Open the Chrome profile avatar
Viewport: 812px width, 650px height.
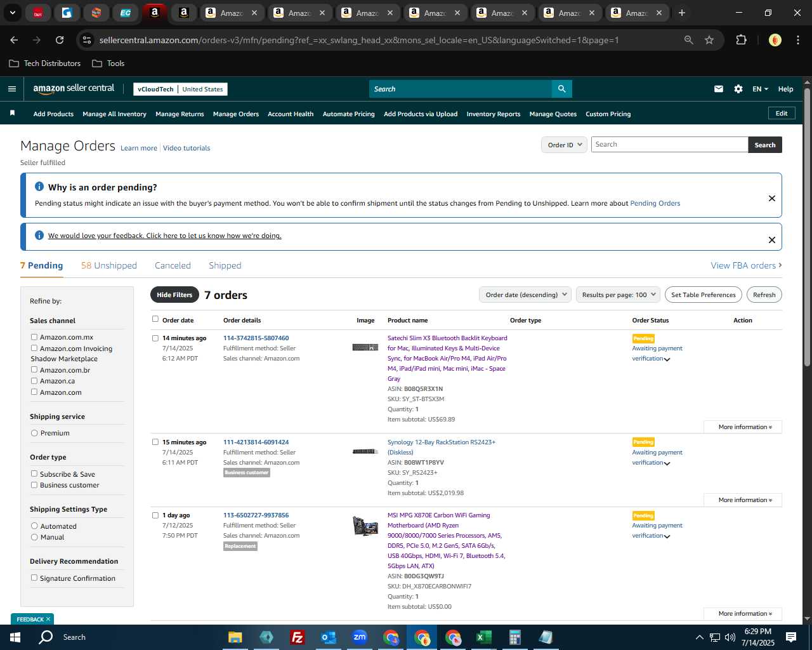[775, 40]
